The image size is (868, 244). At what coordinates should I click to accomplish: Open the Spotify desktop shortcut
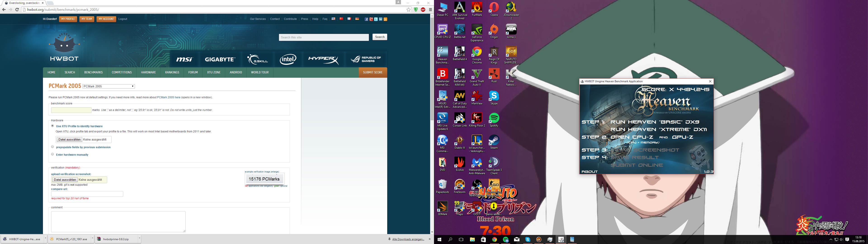(494, 120)
